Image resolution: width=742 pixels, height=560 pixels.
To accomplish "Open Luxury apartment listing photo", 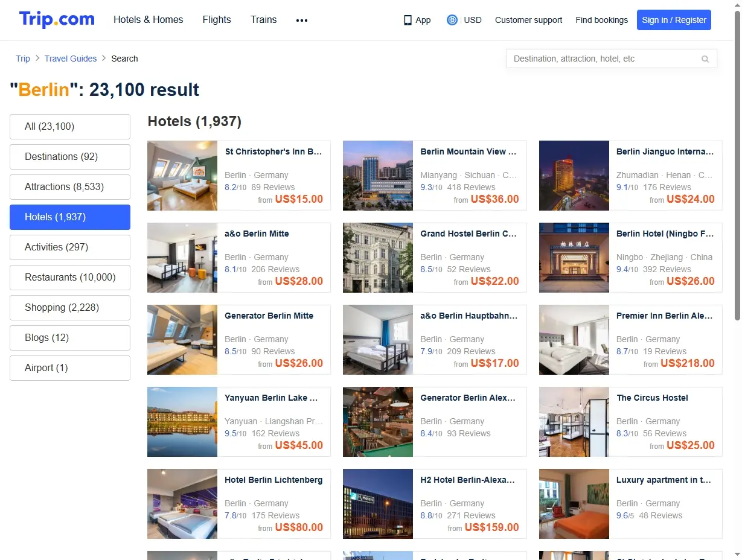I will [x=574, y=504].
